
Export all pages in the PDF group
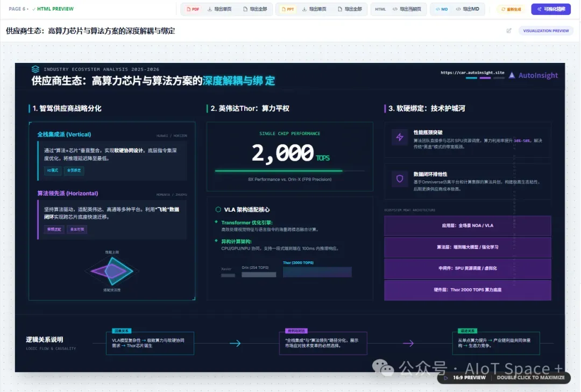[255, 9]
